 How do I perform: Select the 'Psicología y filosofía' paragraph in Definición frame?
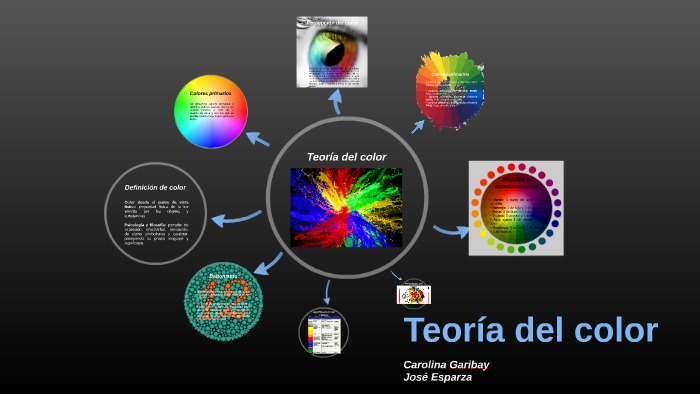point(156,234)
